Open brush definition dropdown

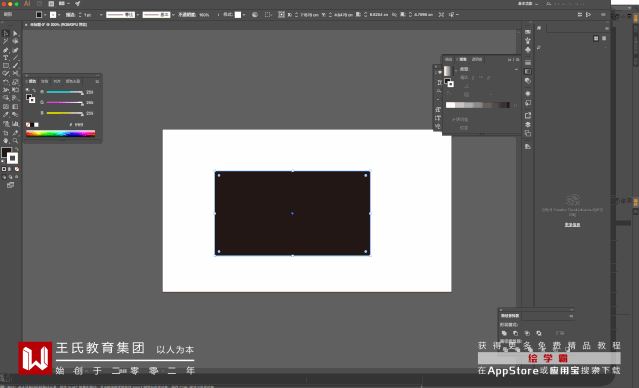click(x=173, y=15)
